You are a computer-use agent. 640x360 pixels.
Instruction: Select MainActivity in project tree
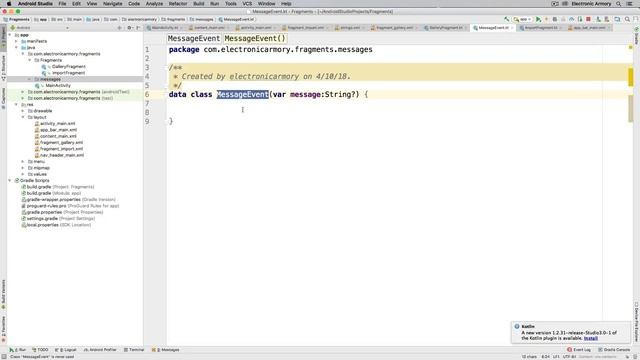coord(58,86)
